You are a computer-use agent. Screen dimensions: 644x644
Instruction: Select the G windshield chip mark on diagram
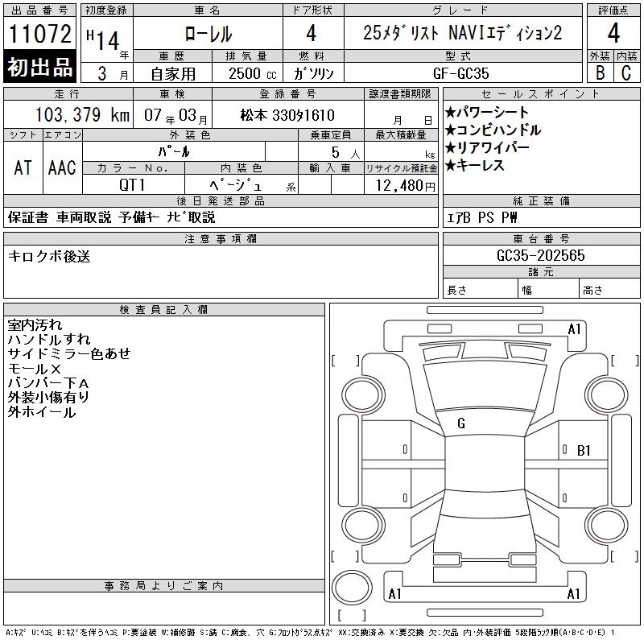[461, 423]
